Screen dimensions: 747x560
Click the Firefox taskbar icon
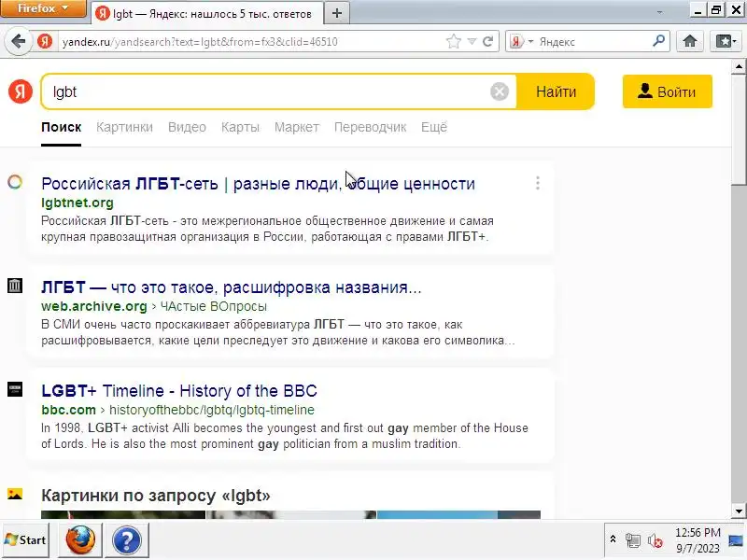point(80,540)
